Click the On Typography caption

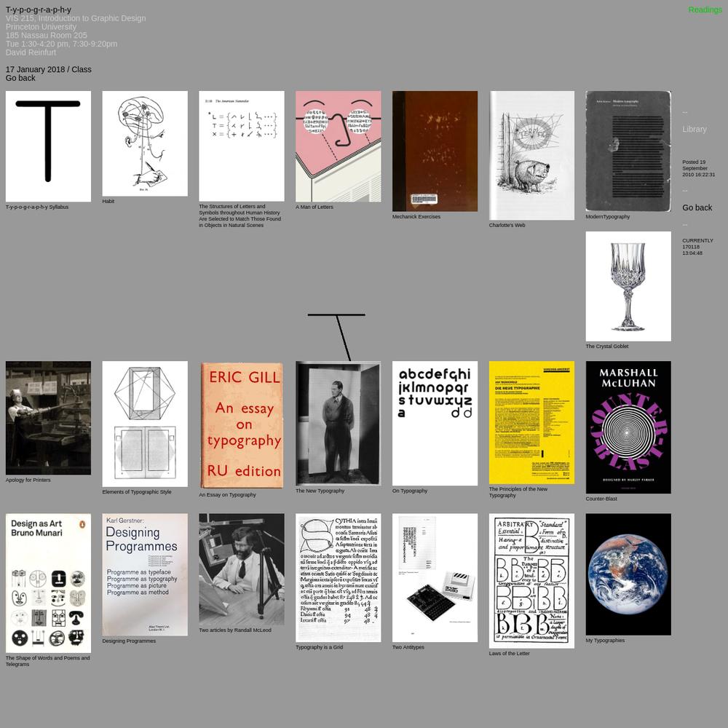409,491
